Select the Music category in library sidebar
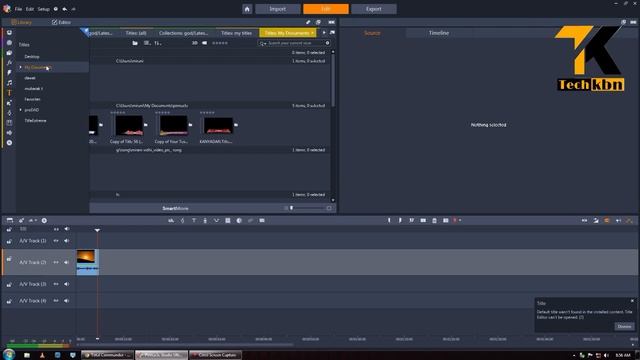The width and height of the screenshot is (640, 360). click(9, 83)
